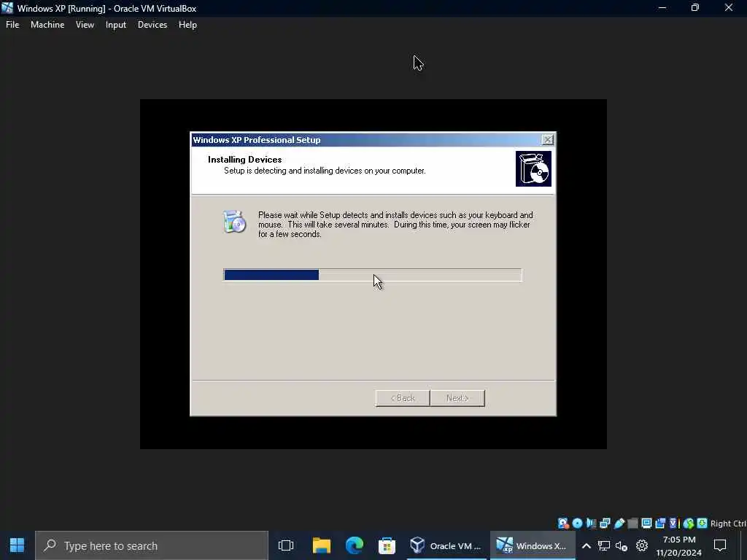Click the CD icon beside the wait message
This screenshot has height=560, width=747.
point(234,222)
